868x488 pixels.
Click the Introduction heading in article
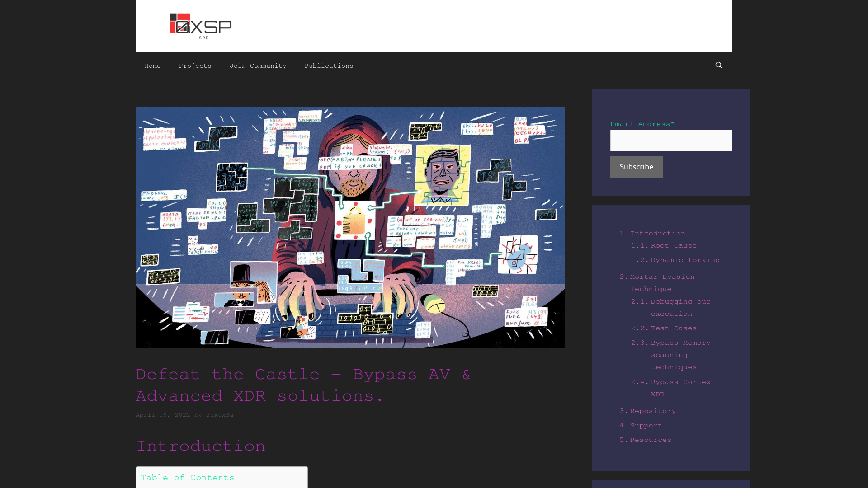(x=201, y=446)
